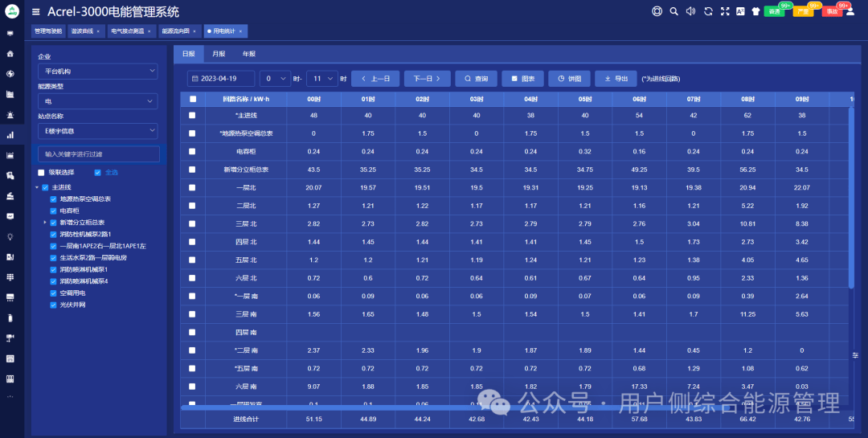The width and height of the screenshot is (868, 438).
Task: Uncheck 地源热泵空调总表 in the tree
Action: (53, 199)
